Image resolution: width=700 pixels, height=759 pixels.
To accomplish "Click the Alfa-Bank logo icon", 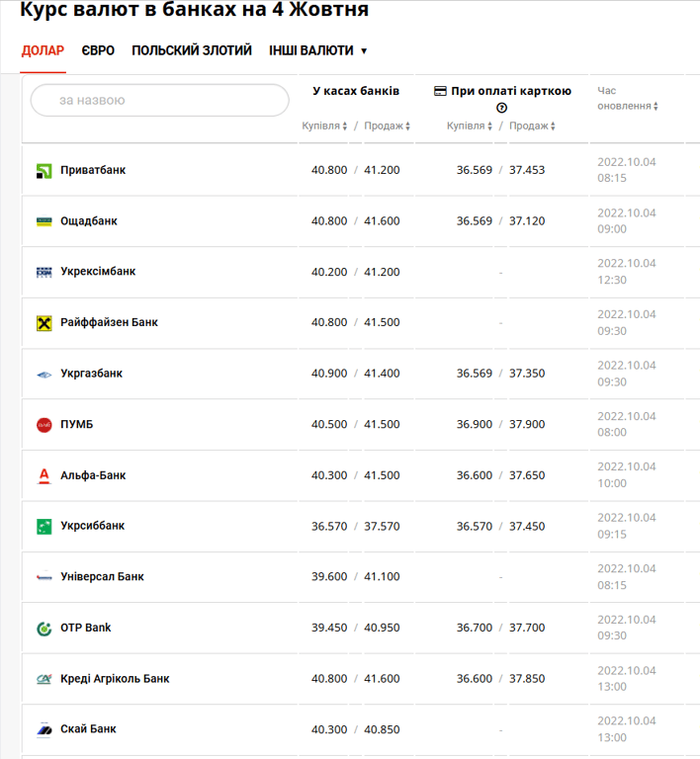I will coord(44,475).
